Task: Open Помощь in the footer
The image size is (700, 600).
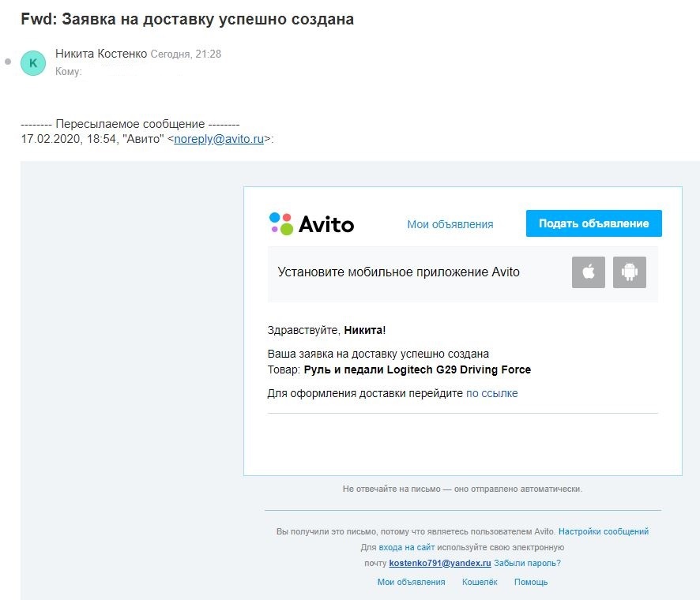Action: click(530, 582)
